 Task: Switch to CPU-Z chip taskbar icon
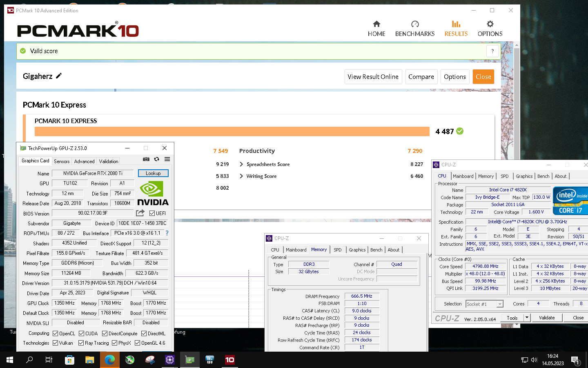pyautogui.click(x=170, y=360)
